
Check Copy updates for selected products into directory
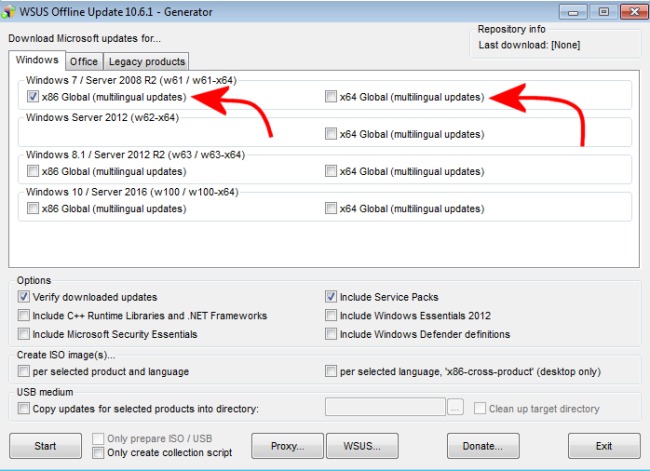[24, 408]
